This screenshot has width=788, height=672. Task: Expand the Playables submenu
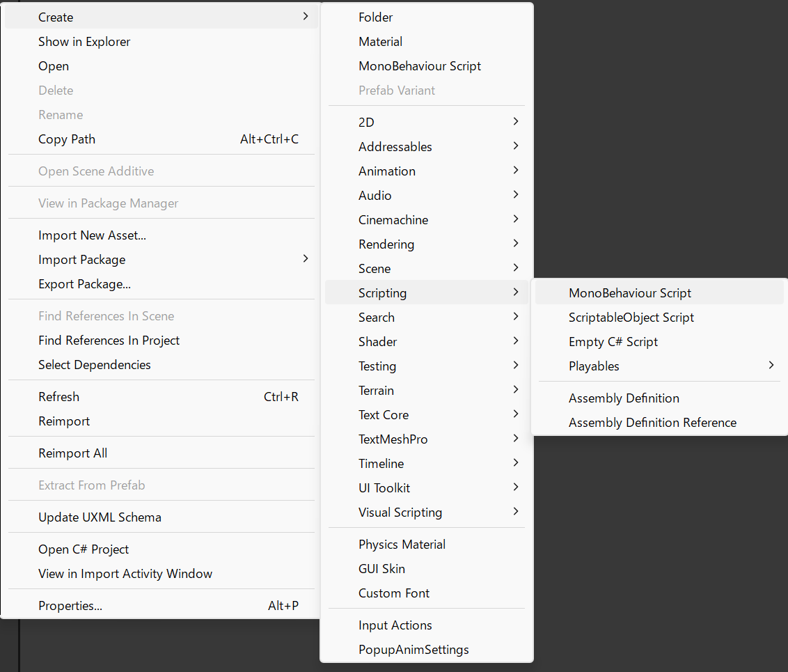click(x=594, y=366)
